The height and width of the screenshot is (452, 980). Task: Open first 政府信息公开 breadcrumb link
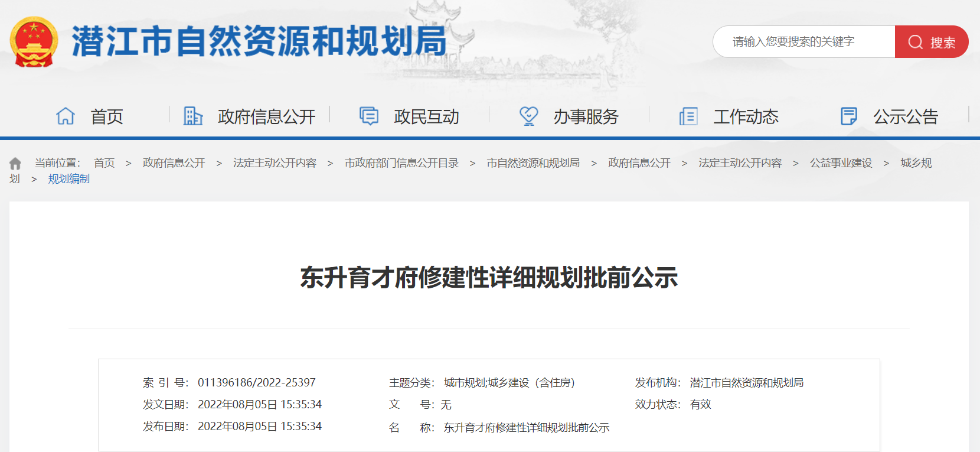pos(174,163)
